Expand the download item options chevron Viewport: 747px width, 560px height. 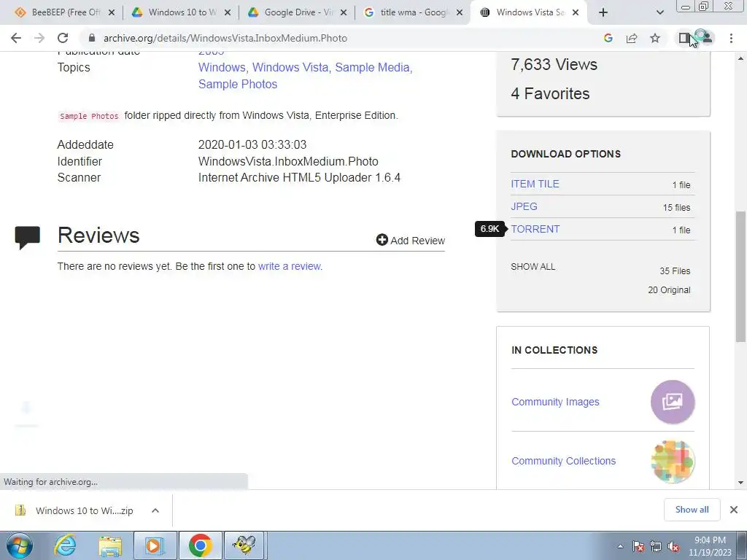tap(155, 510)
